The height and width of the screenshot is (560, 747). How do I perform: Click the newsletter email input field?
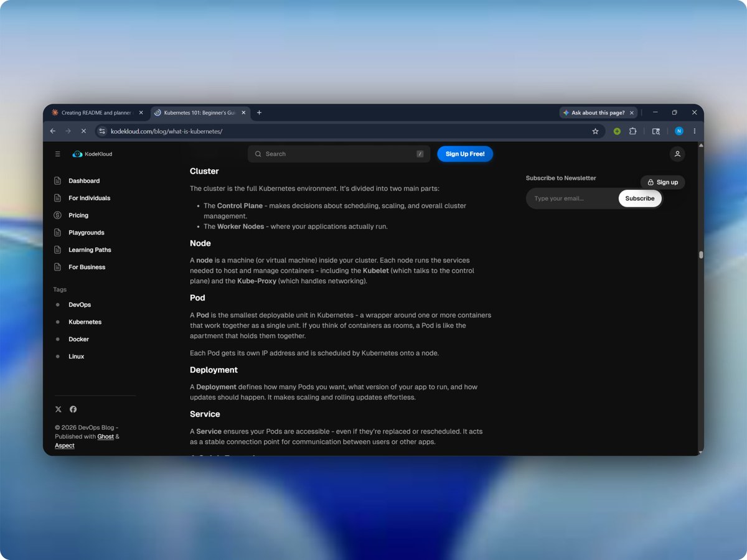point(574,198)
